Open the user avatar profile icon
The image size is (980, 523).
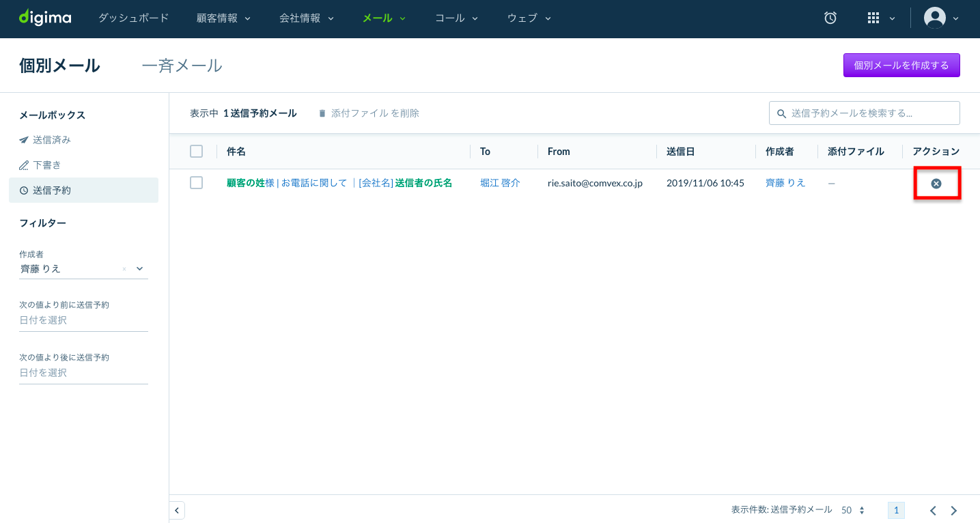(935, 18)
